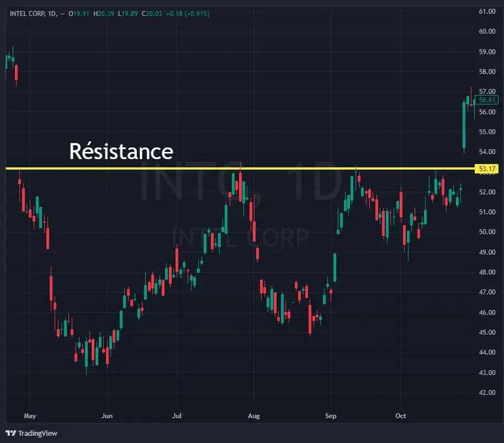The image size is (504, 443).
Task: Click the 57.00 price axis label
Action: [487, 92]
